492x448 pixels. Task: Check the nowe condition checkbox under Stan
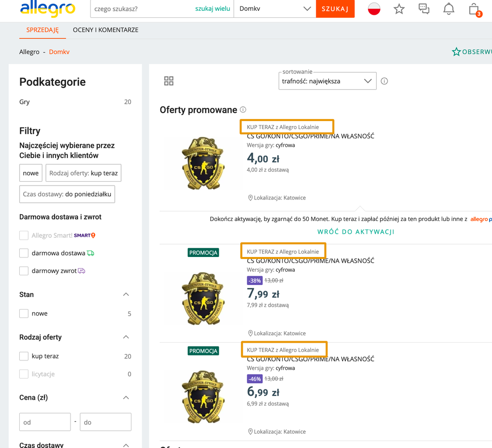24,314
